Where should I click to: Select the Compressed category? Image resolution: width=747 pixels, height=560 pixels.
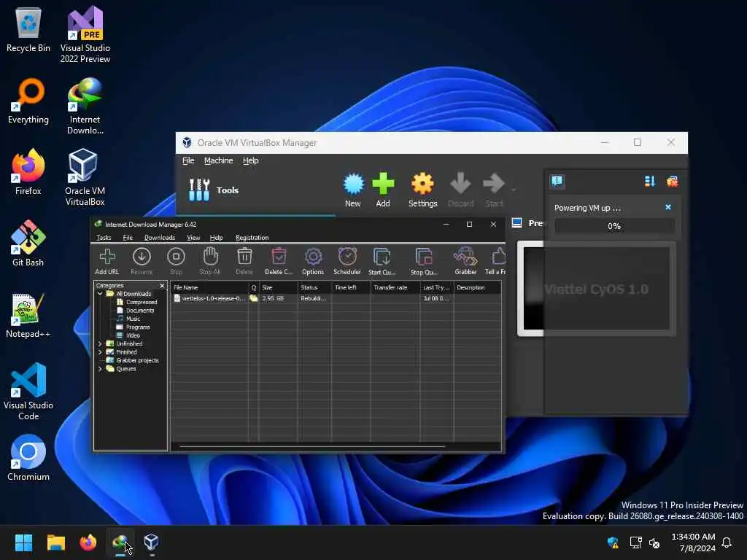[x=136, y=302]
